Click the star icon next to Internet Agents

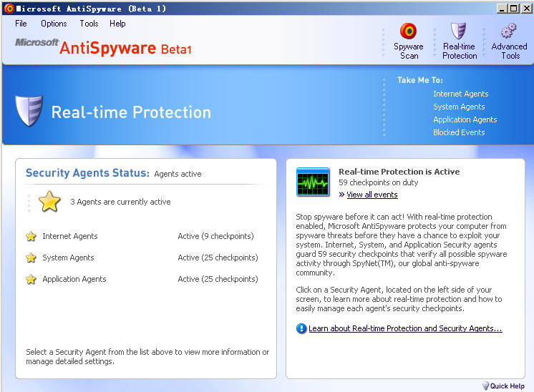31,236
